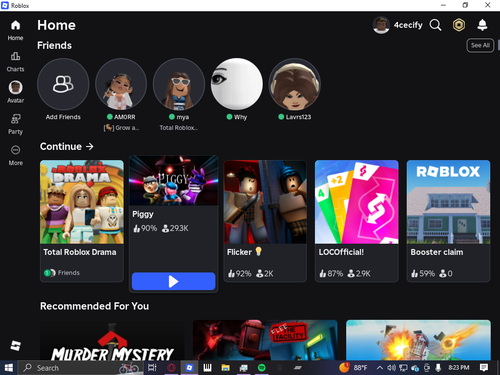Show hidden system tray icons
The image size is (500, 375).
(379, 368)
